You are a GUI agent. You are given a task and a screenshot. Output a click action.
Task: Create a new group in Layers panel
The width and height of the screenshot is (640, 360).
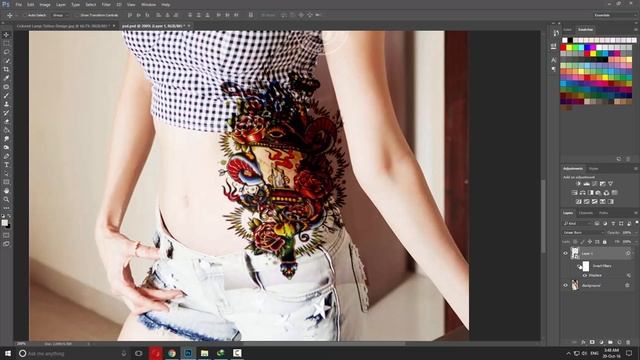point(610,342)
